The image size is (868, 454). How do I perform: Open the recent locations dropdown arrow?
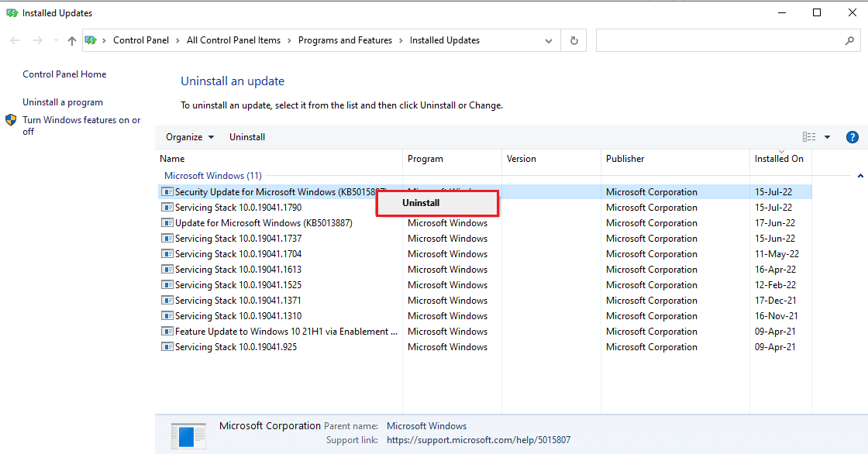click(56, 40)
